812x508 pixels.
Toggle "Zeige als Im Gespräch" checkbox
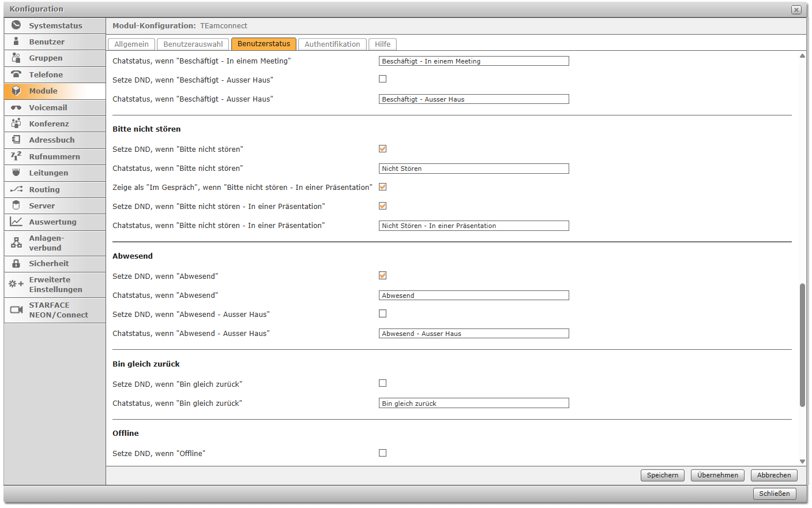pyautogui.click(x=382, y=187)
